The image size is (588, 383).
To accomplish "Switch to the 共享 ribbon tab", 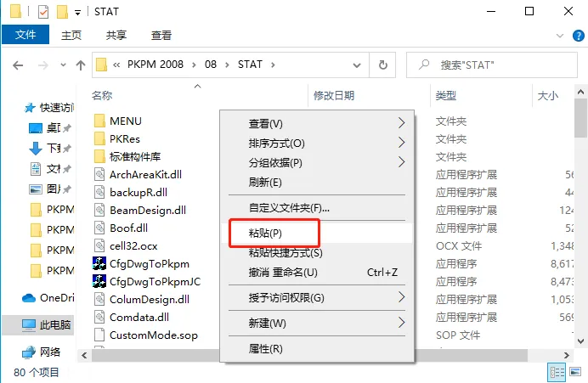I will [116, 35].
